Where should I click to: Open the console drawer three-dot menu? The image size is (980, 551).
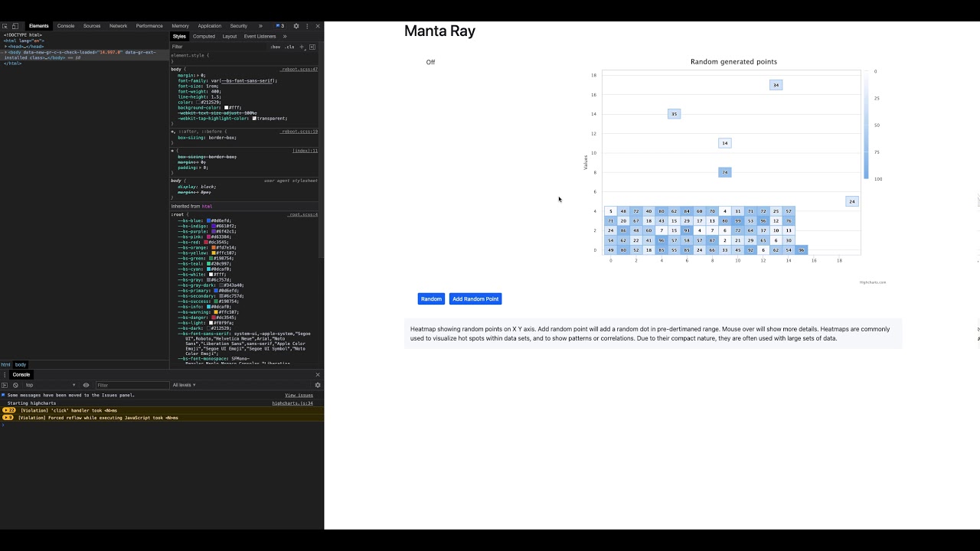click(5, 375)
